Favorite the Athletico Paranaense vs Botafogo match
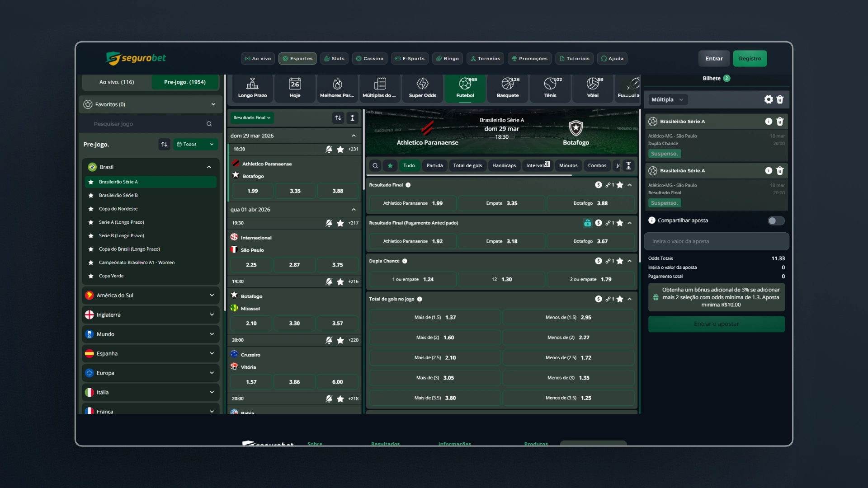 (340, 149)
